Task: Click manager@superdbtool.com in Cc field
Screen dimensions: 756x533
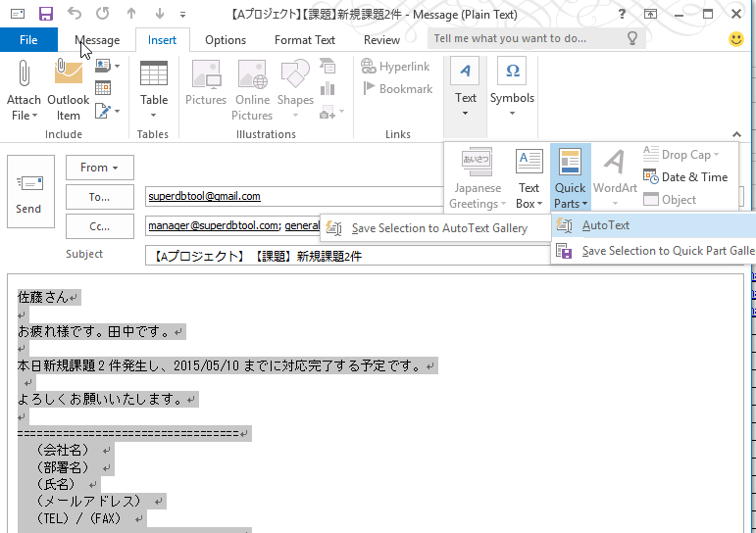Action: 213,225
